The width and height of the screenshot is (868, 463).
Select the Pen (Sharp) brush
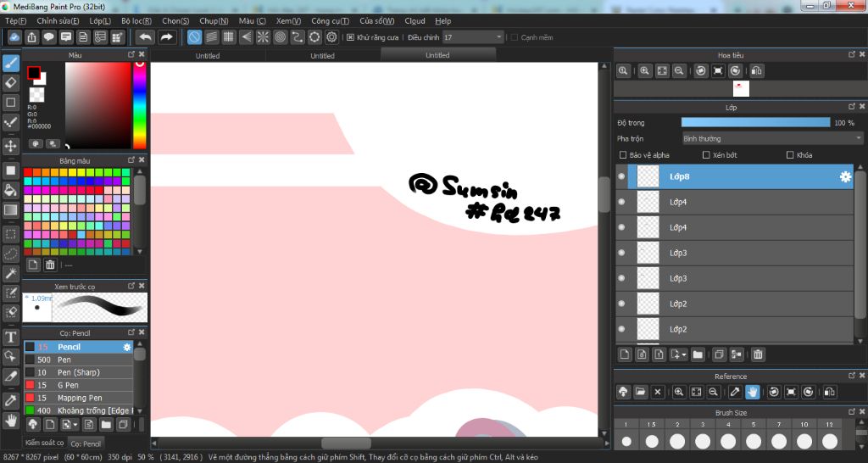tap(79, 372)
